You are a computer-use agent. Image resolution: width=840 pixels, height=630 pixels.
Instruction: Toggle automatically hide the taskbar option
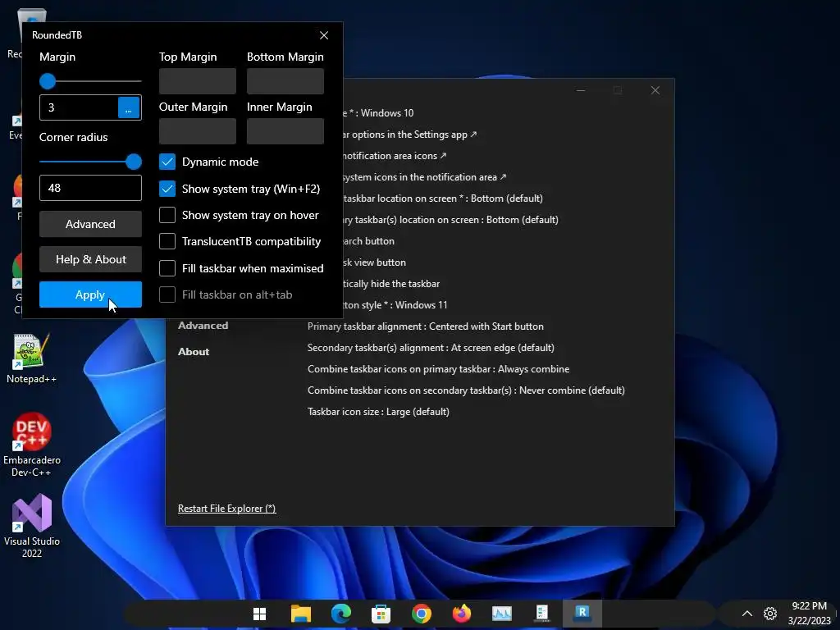[x=391, y=284]
